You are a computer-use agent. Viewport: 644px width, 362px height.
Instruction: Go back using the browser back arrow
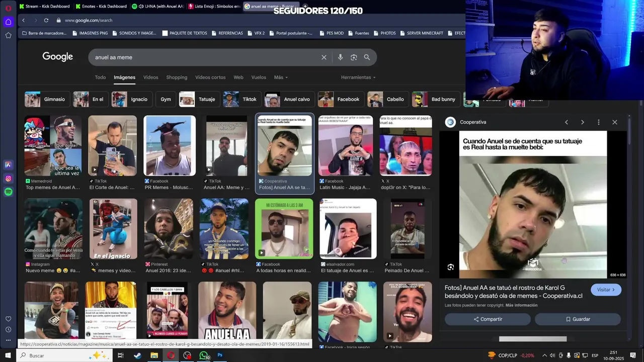[x=23, y=20]
